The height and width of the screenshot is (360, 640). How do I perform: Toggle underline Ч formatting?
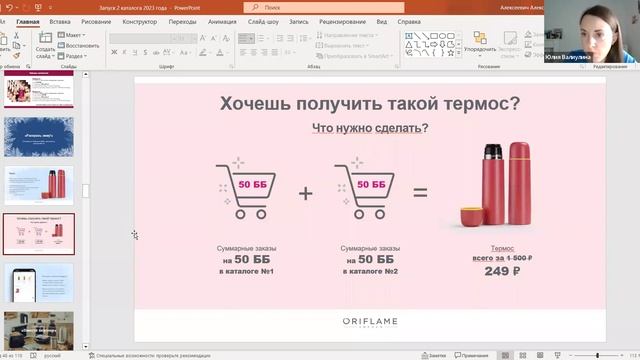(135, 52)
